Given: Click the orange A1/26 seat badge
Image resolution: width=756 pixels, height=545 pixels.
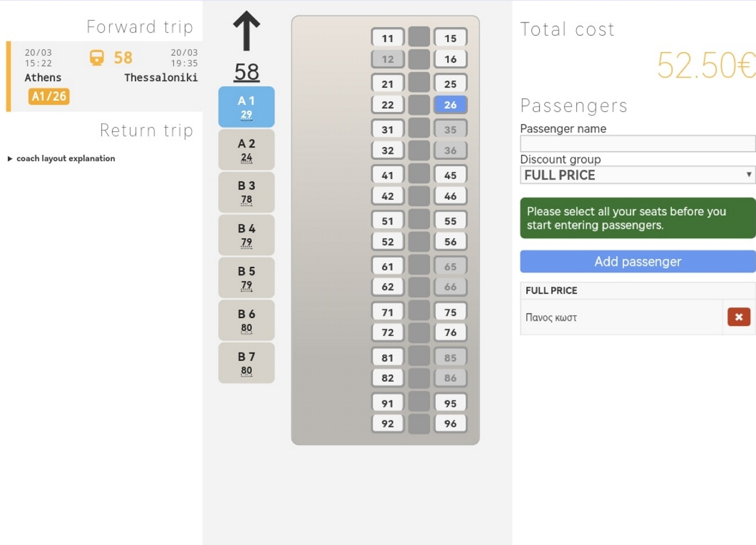Looking at the screenshot, I should (49, 96).
